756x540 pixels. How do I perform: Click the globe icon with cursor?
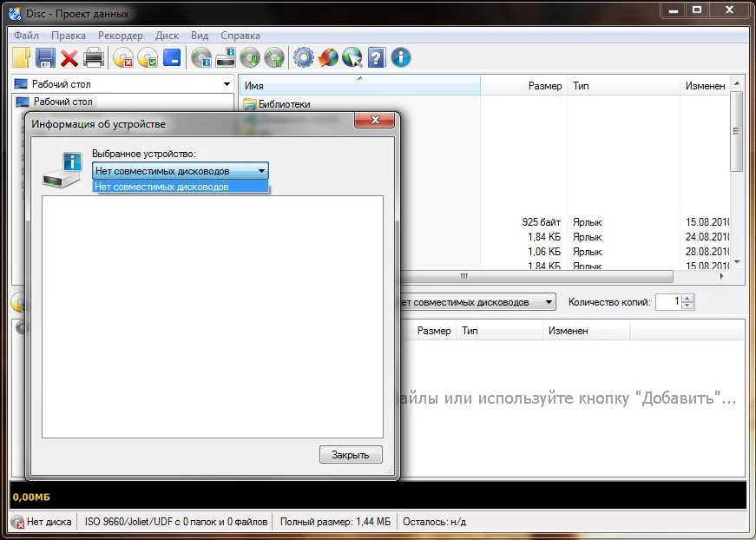click(x=352, y=58)
